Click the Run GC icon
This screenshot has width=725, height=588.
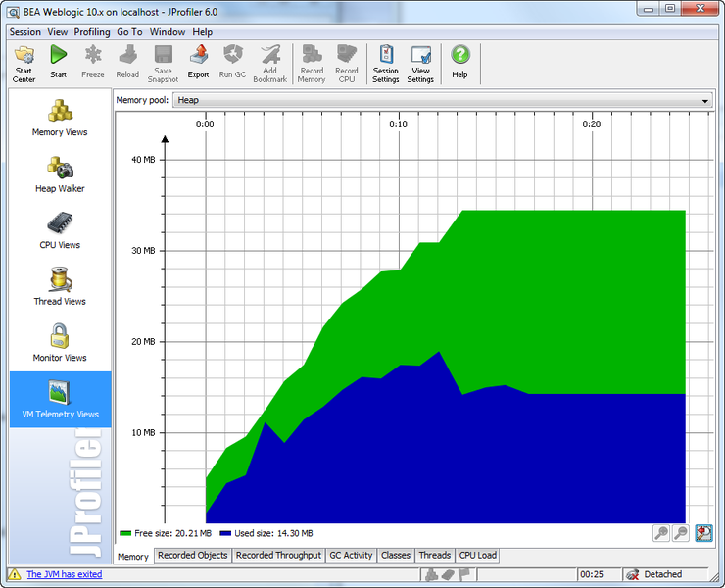[x=232, y=55]
